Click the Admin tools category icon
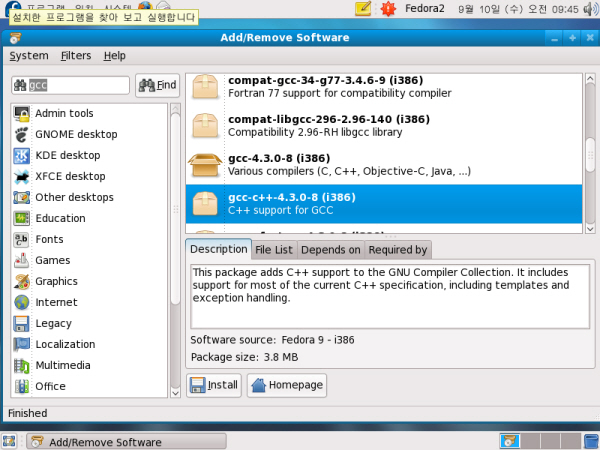This screenshot has width=600, height=450. [21, 114]
